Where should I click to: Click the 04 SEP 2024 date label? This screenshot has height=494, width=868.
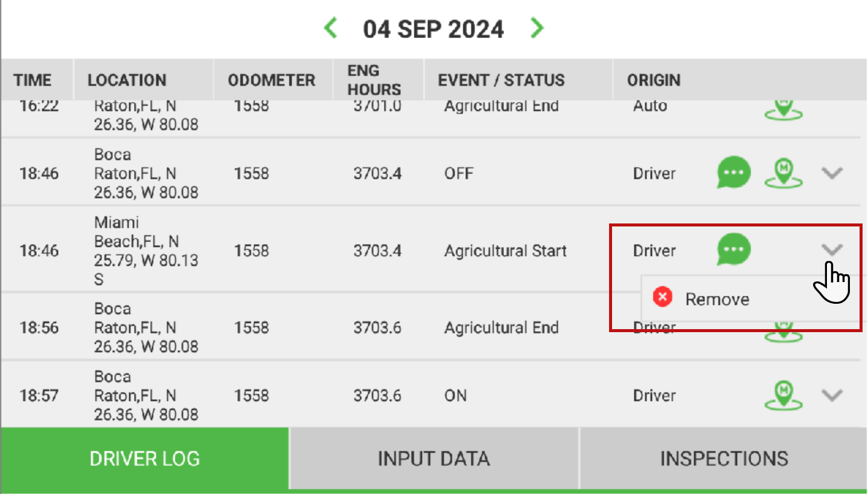pos(433,29)
